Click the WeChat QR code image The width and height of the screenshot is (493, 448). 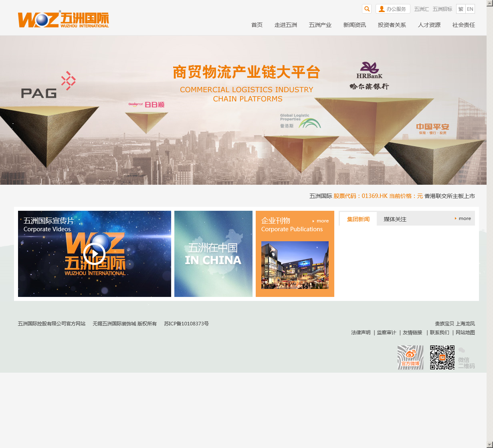[442, 357]
